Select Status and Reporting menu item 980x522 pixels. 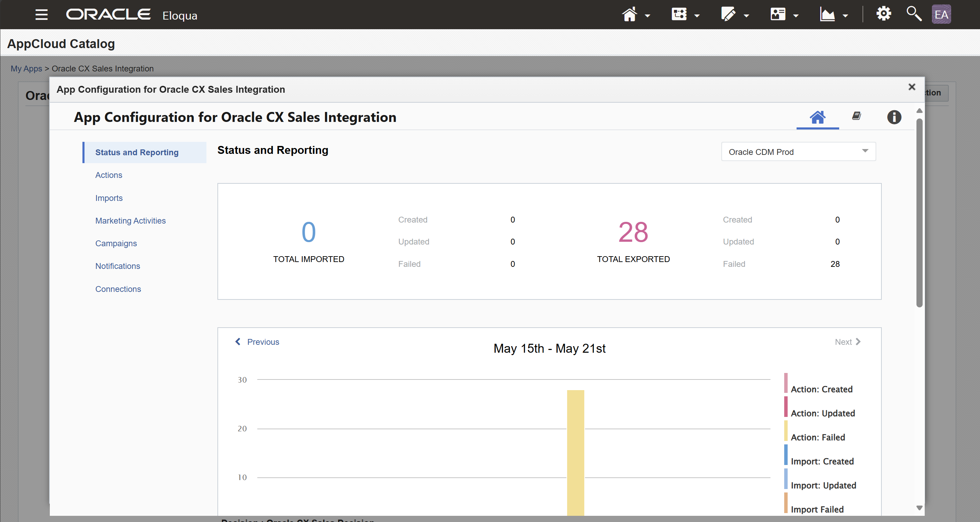[144, 152]
